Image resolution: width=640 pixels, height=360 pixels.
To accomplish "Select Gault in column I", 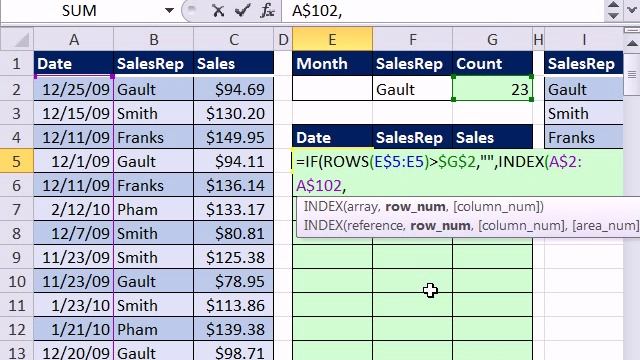I will click(584, 89).
